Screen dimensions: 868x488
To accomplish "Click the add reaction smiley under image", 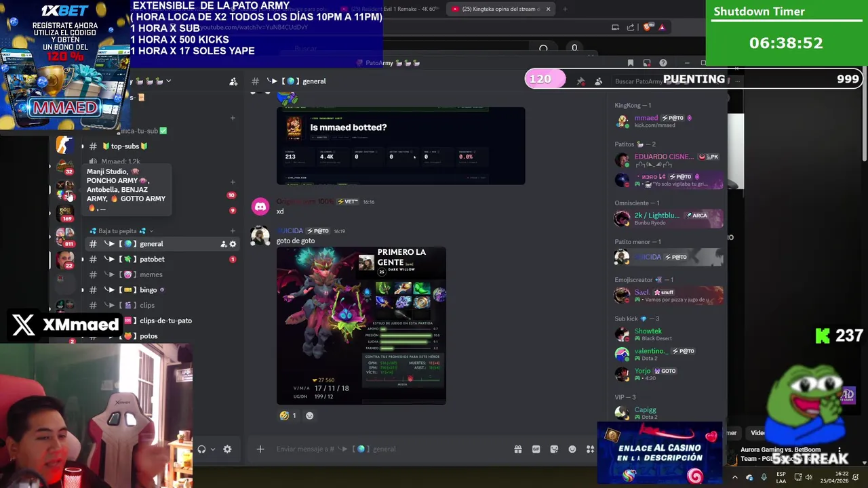I will tap(310, 415).
